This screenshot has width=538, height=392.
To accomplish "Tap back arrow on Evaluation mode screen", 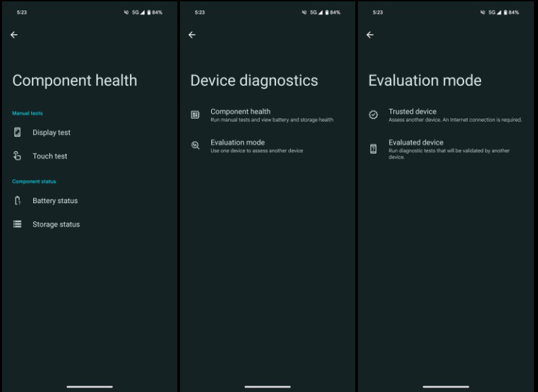I will click(370, 35).
